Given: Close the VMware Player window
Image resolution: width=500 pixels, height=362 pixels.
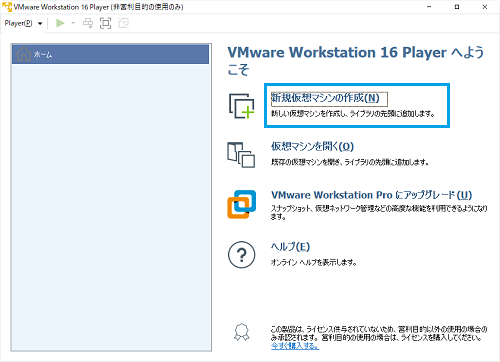Looking at the screenshot, I should click(x=485, y=7).
